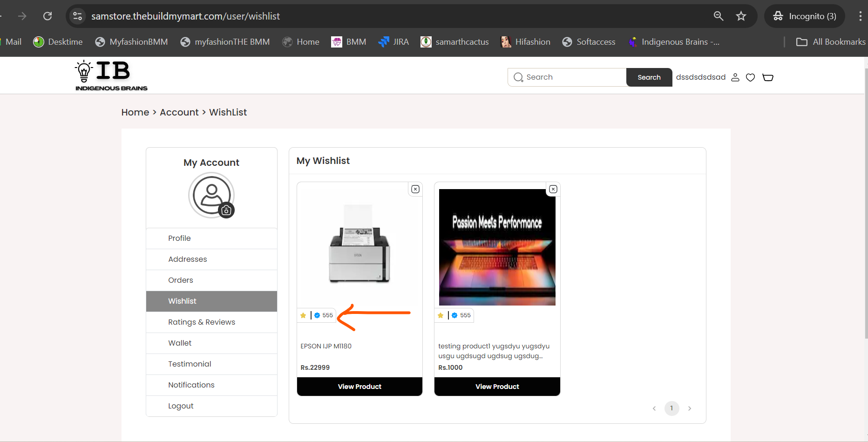
Task: Click the EPSON IJP M1180 product title
Action: [326, 346]
